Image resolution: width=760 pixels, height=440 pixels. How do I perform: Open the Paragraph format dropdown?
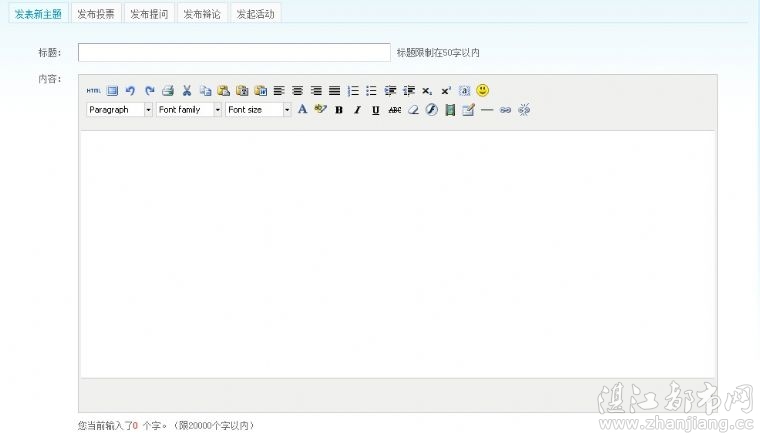119,110
